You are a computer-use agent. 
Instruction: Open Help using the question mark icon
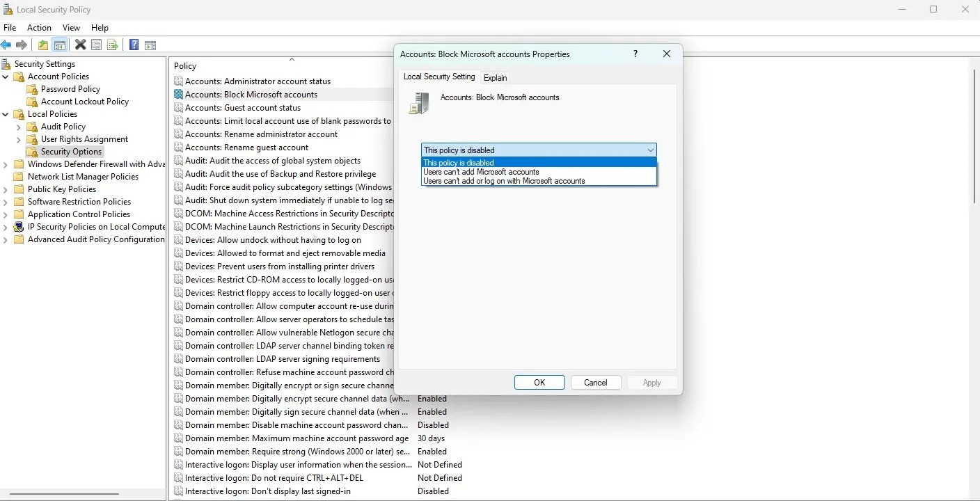[x=134, y=45]
